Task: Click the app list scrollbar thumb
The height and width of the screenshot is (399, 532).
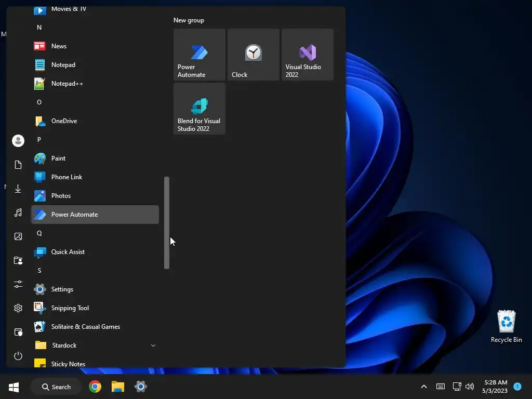Action: [167, 222]
